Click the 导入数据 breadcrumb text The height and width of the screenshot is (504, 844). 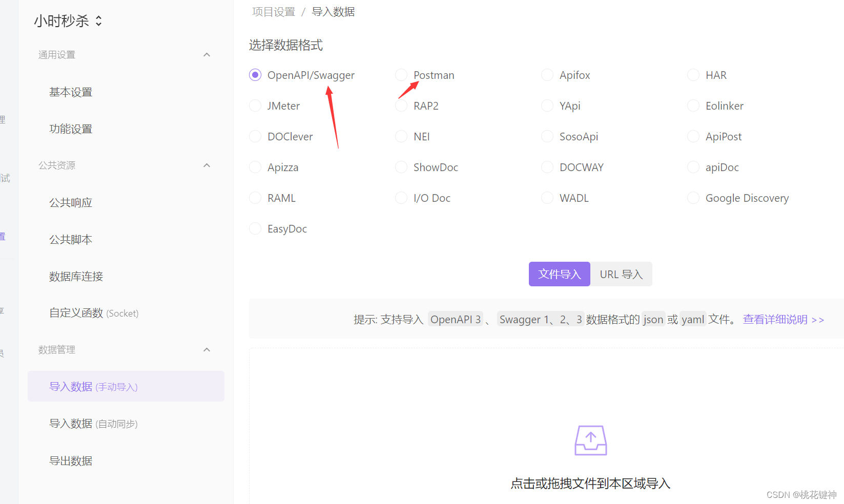333,12
